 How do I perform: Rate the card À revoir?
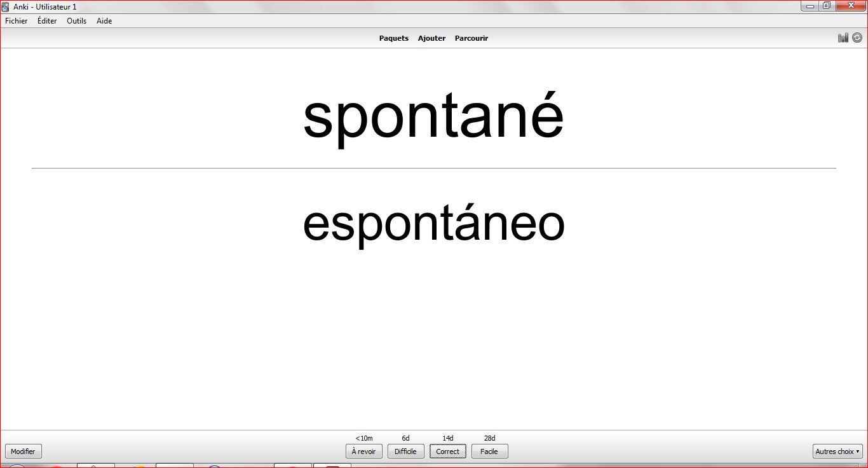click(364, 451)
